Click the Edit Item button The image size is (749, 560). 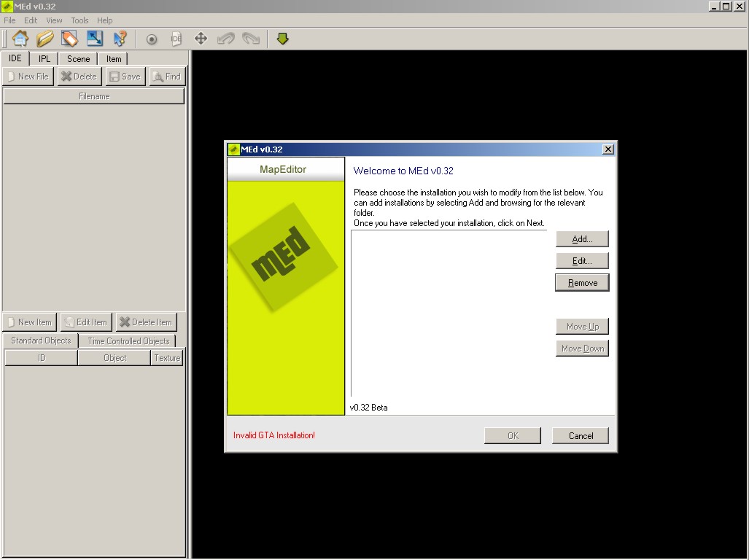(87, 322)
